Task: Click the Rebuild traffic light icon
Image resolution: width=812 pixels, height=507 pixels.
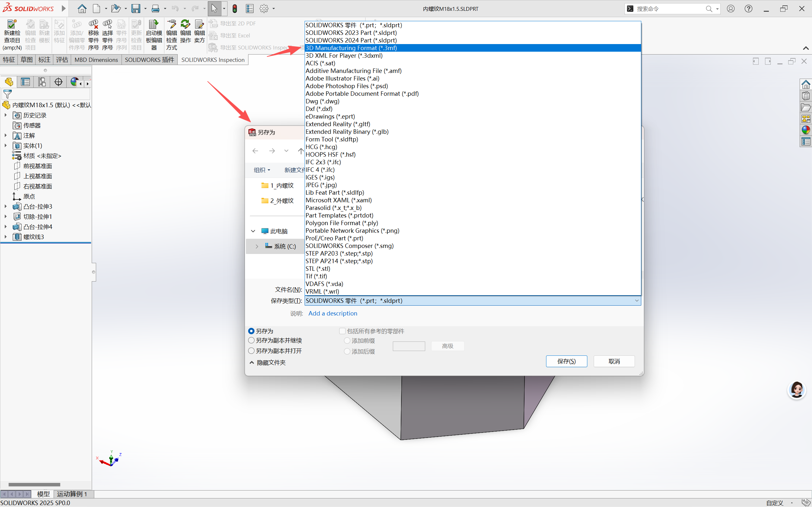Action: tap(235, 9)
